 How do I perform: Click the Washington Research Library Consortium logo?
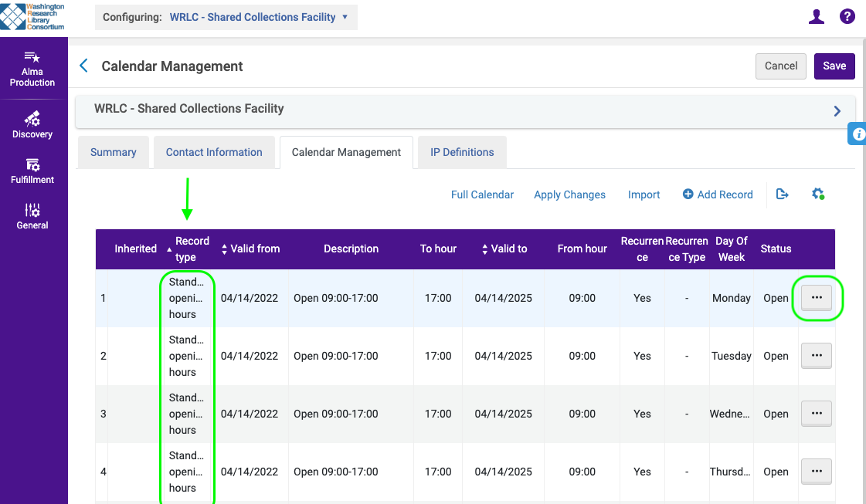(32, 16)
